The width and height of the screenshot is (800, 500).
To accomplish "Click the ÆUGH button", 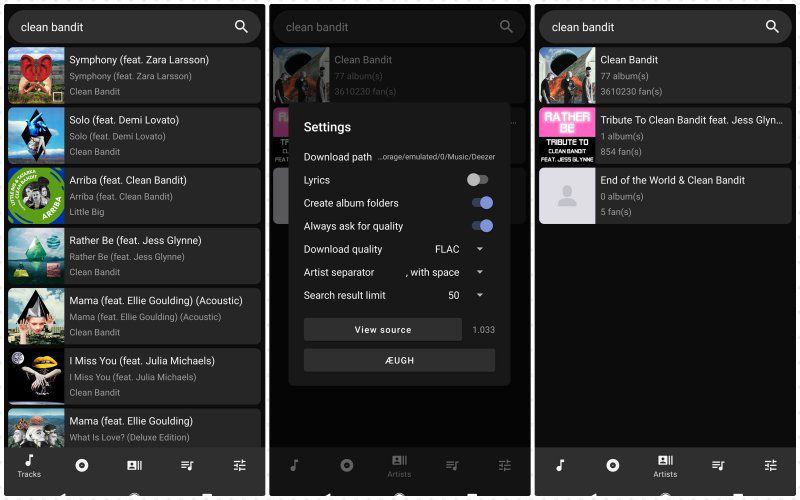I will pyautogui.click(x=399, y=360).
